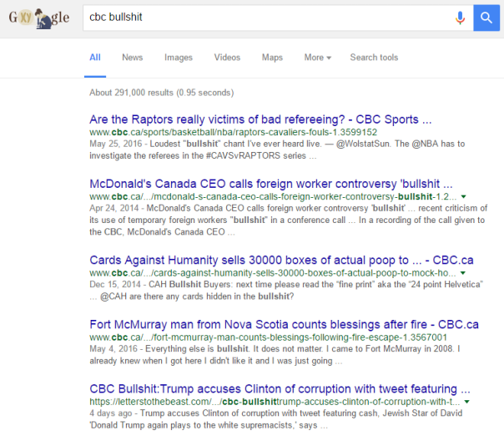Click the 'May 4, 2016 - Everything else' snippet
Image resolution: width=504 pixels, height=446 pixels.
275,355
